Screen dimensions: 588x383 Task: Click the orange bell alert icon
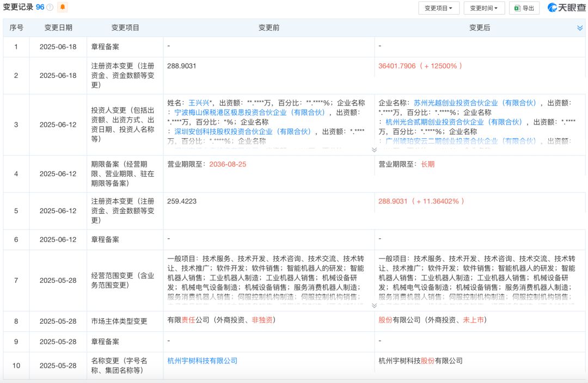click(x=63, y=7)
